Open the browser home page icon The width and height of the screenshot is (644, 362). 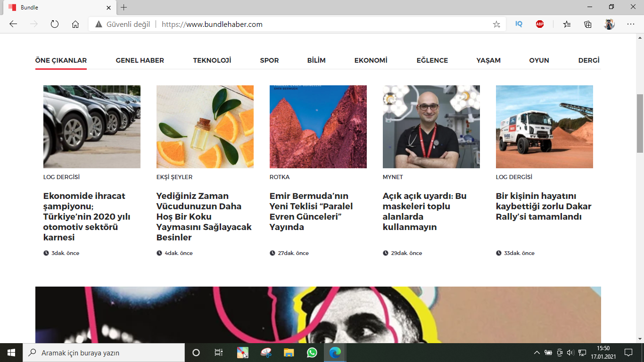pyautogui.click(x=75, y=24)
